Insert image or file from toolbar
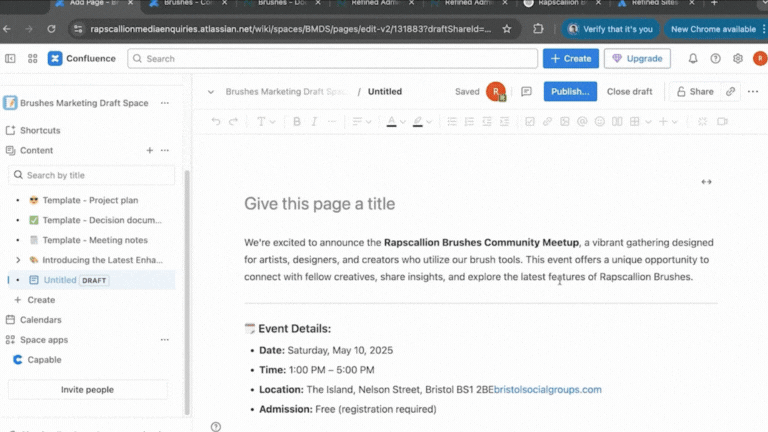 point(565,121)
